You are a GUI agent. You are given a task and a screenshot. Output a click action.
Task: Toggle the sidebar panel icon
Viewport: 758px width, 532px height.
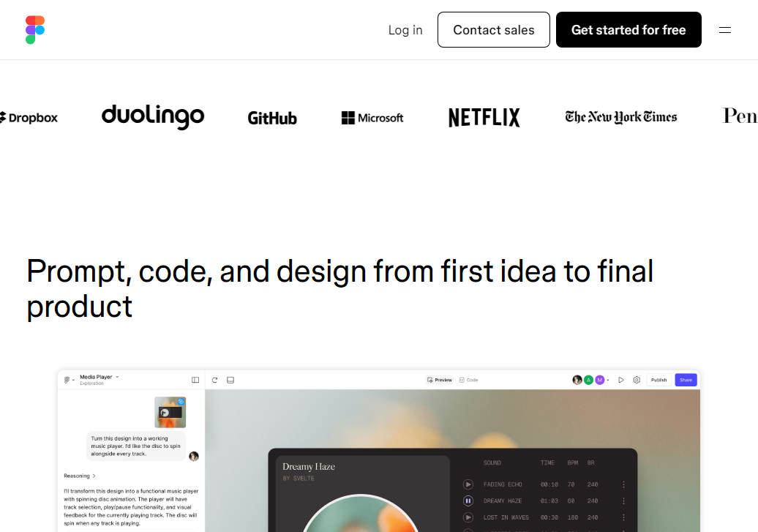pyautogui.click(x=195, y=380)
